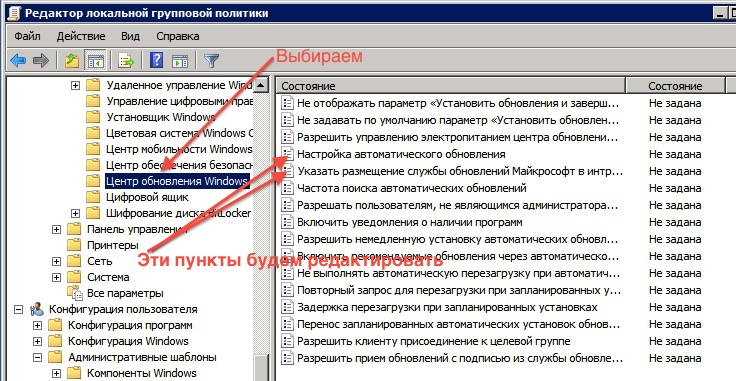Click the Up one level folder icon

pos(72,61)
